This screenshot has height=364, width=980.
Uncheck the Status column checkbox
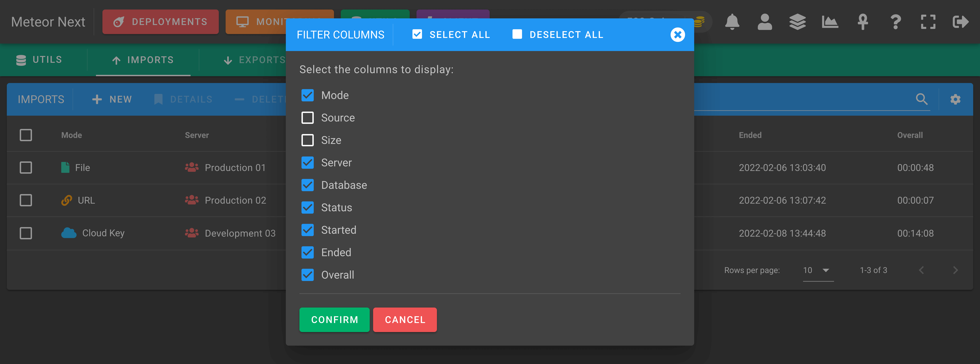tap(307, 207)
